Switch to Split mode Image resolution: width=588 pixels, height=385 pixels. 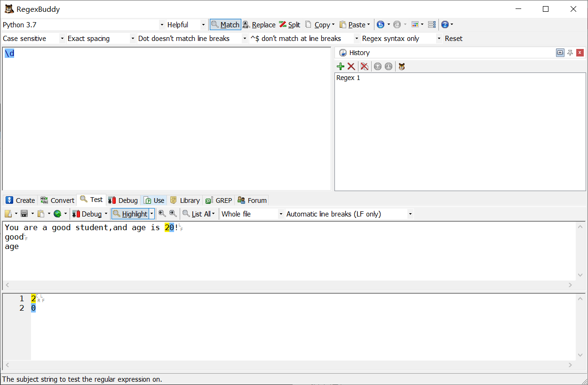(289, 24)
